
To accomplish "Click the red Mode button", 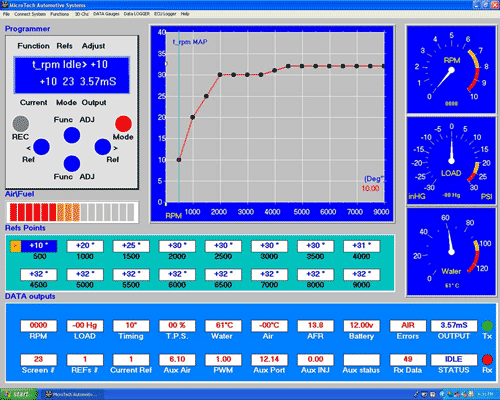I will coord(123,124).
